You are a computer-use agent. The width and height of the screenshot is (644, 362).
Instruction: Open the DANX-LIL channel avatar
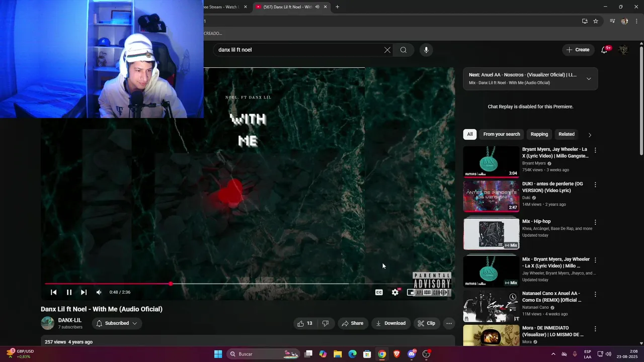(47, 323)
